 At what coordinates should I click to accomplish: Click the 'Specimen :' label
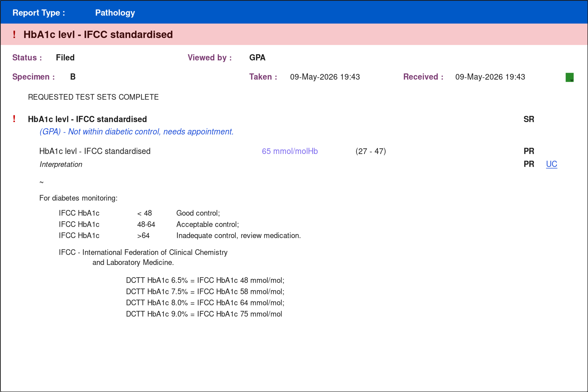pos(34,77)
